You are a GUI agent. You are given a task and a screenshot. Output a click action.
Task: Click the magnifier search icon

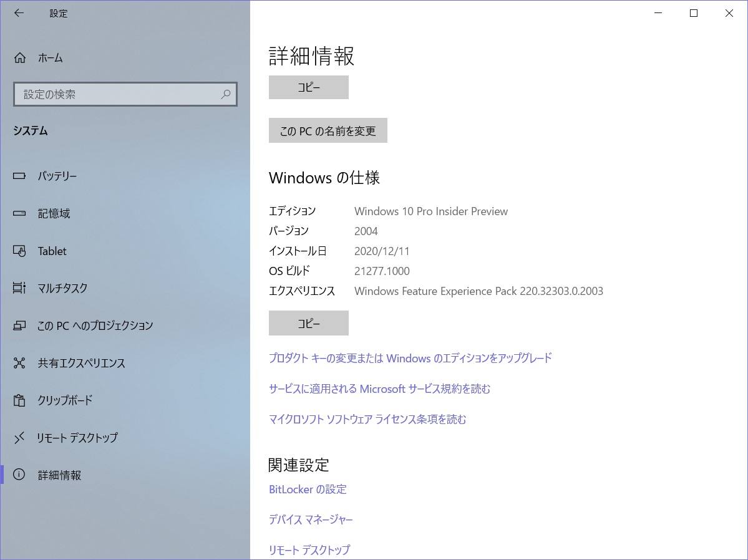point(226,94)
